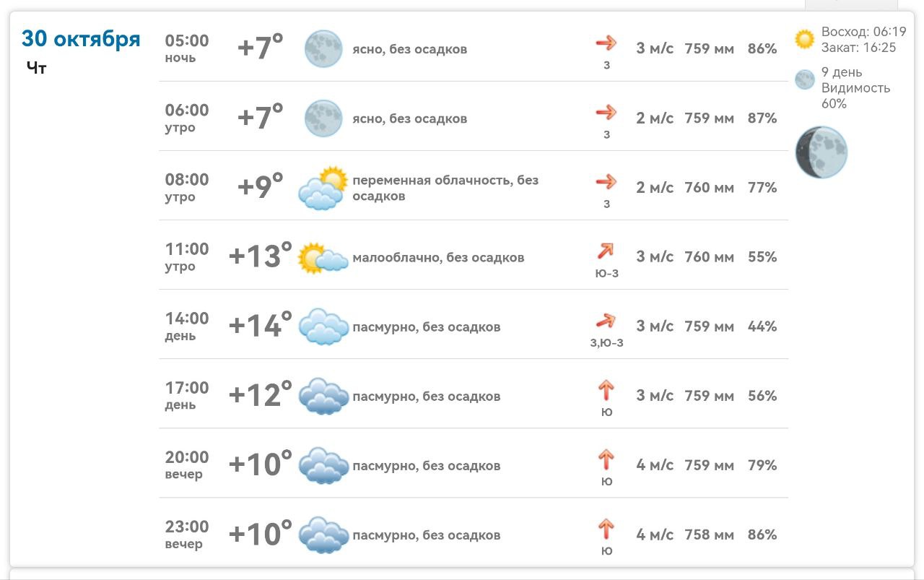Click the "30 октября" date heading
Viewport: 924px width, 580px height.
(x=81, y=38)
